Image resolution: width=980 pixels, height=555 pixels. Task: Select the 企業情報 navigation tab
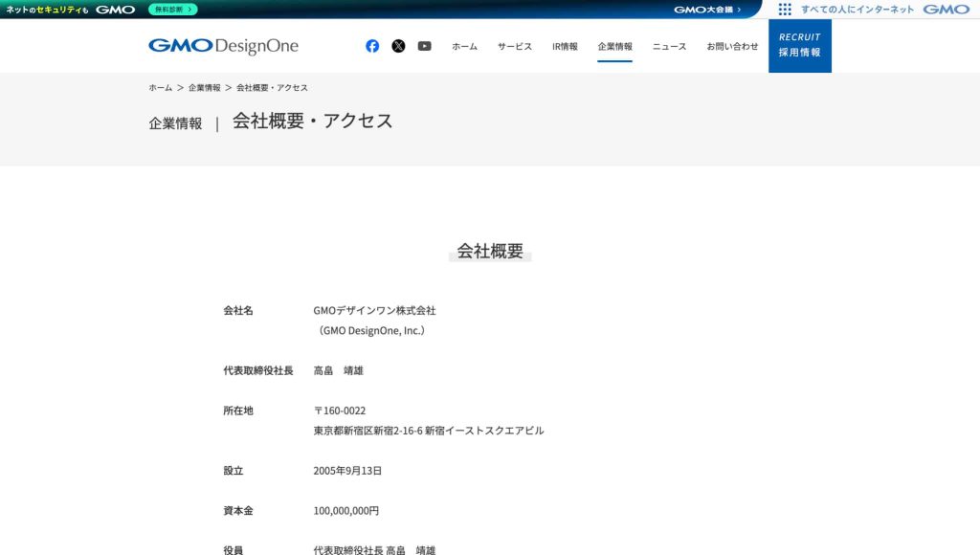pos(614,46)
